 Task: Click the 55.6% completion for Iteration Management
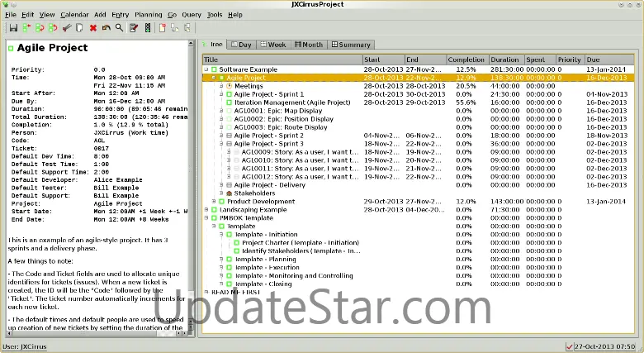466,103
